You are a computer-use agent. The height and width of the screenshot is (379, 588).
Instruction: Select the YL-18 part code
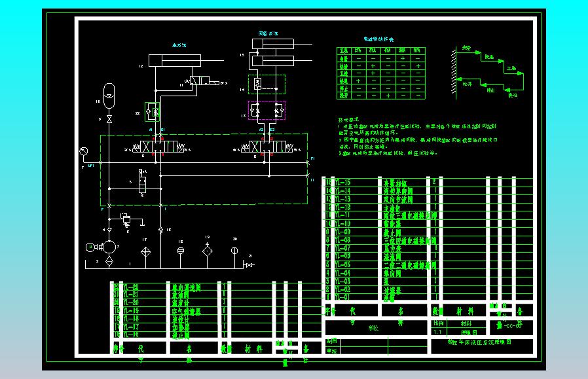(131, 319)
